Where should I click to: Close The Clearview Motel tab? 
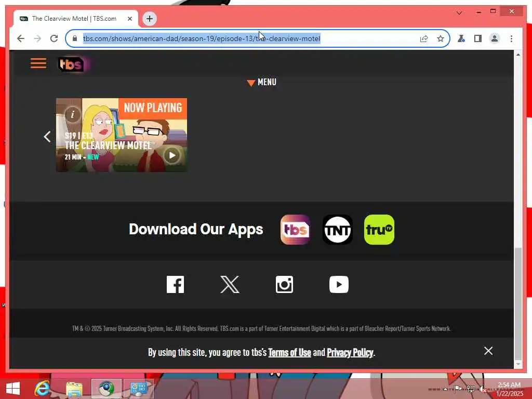click(129, 19)
